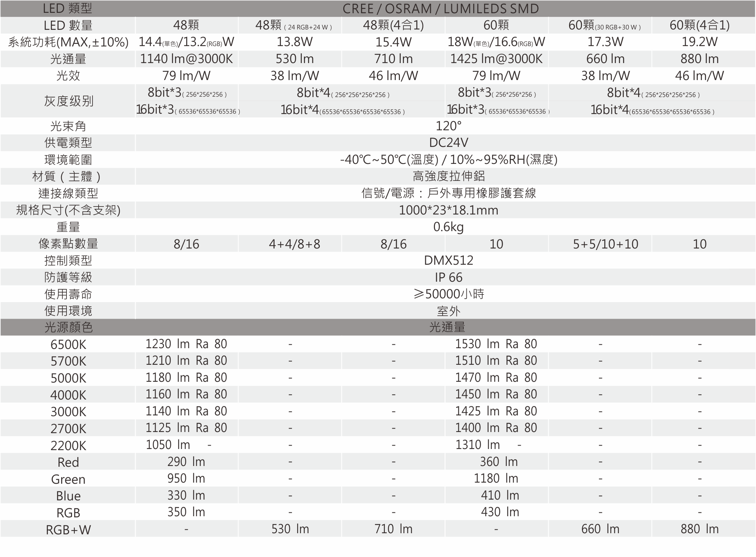Select the ≥50000小時 lifespan value
This screenshot has width=756, height=557.
click(448, 294)
